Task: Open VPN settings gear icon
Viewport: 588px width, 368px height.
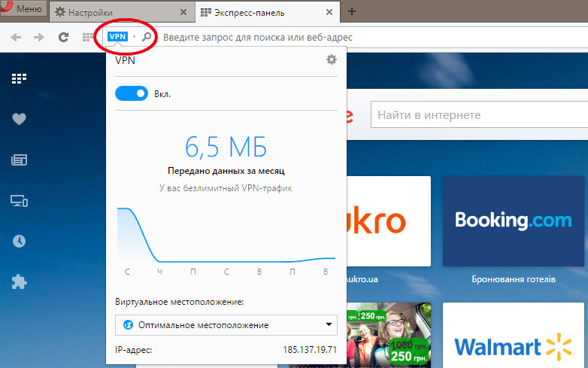Action: [332, 59]
